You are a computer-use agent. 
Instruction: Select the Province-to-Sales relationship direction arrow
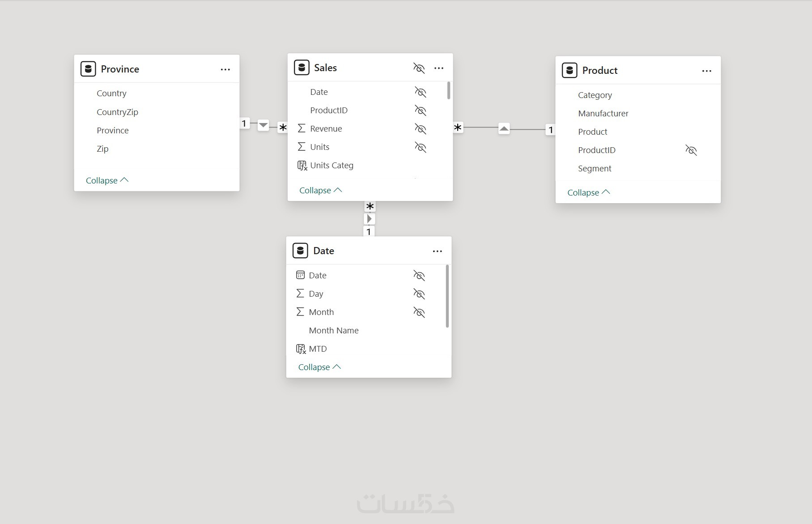[263, 125]
